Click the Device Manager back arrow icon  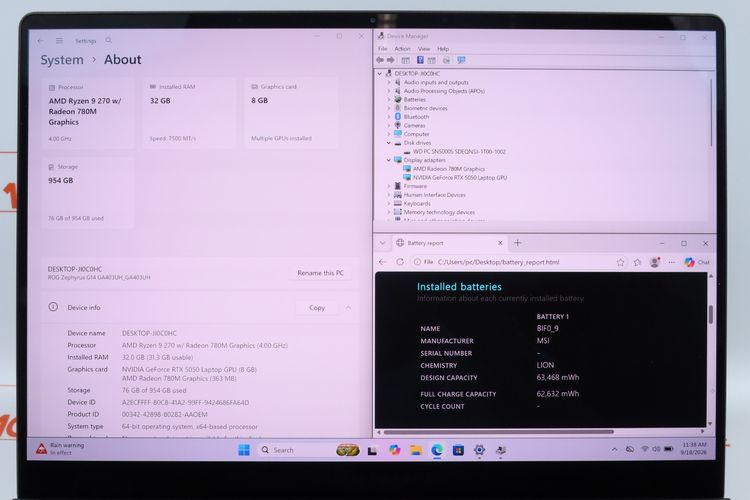click(x=380, y=60)
